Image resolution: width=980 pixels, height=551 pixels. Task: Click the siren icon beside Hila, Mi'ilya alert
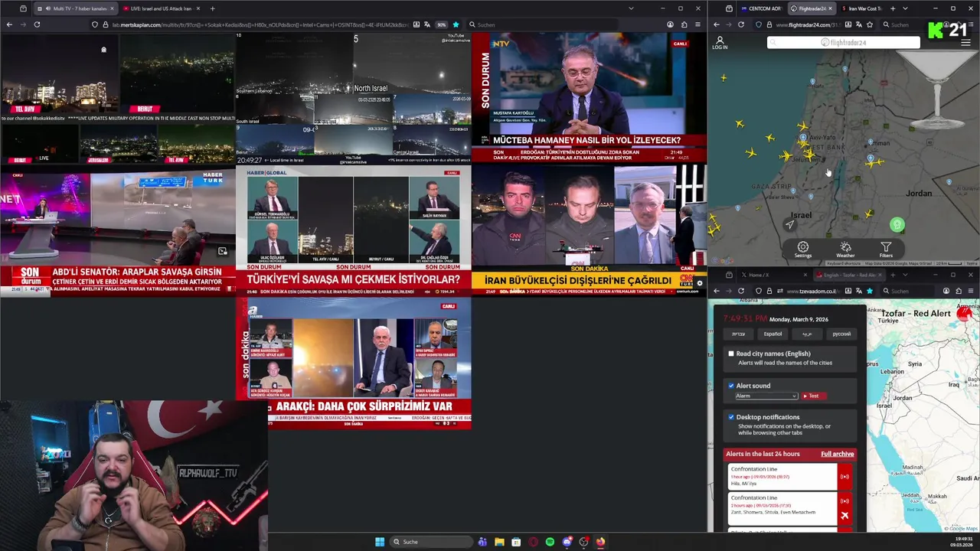coord(844,477)
